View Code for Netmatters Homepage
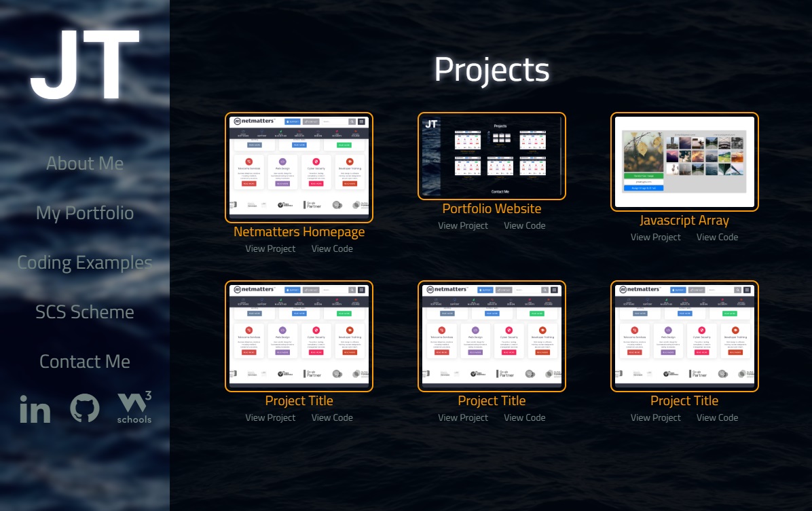This screenshot has height=511, width=812. (x=332, y=248)
